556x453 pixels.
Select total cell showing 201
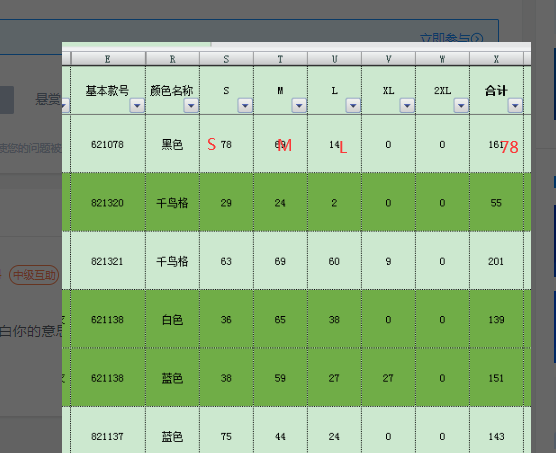(x=496, y=261)
